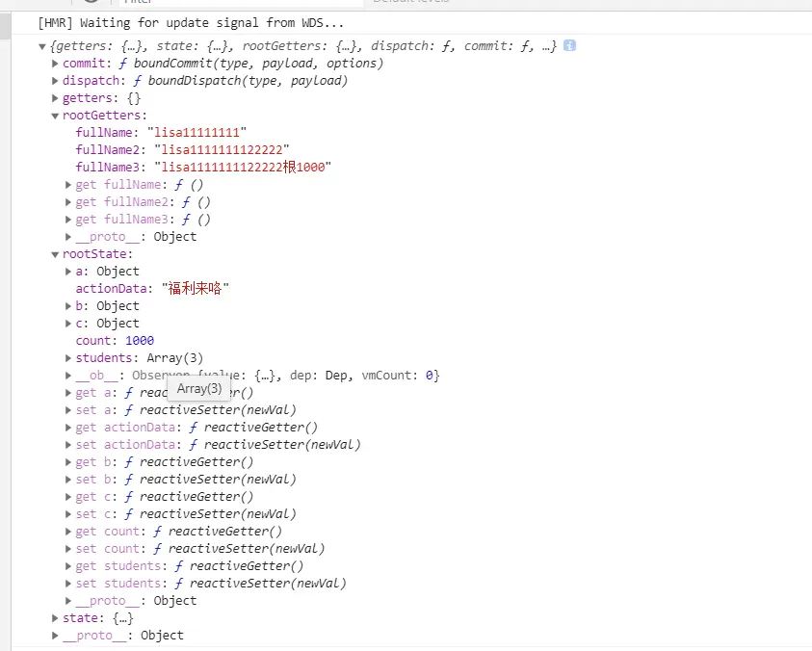
Task: Expand the last __proto__: Object below state
Action: coord(55,636)
